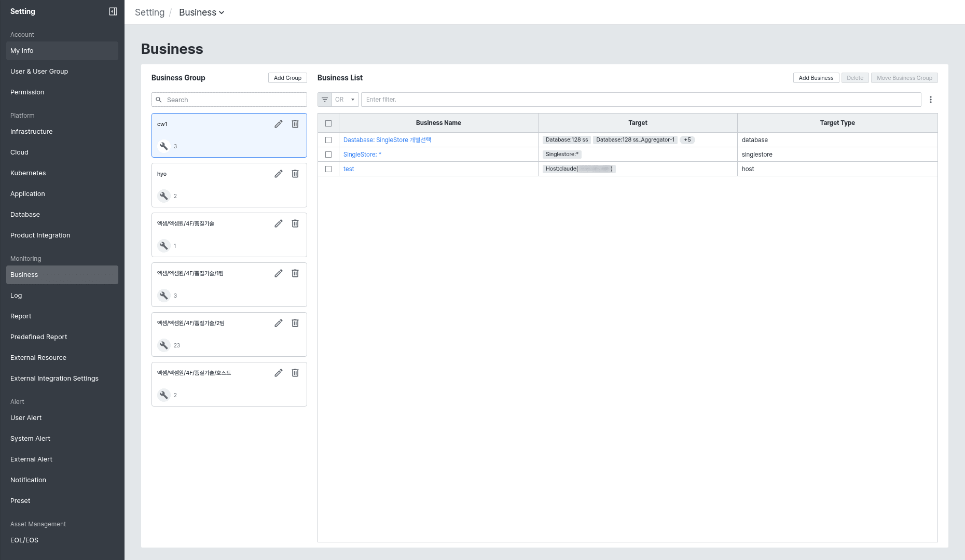Click the wrench icon in cw1 group
965x560 pixels.
click(164, 146)
